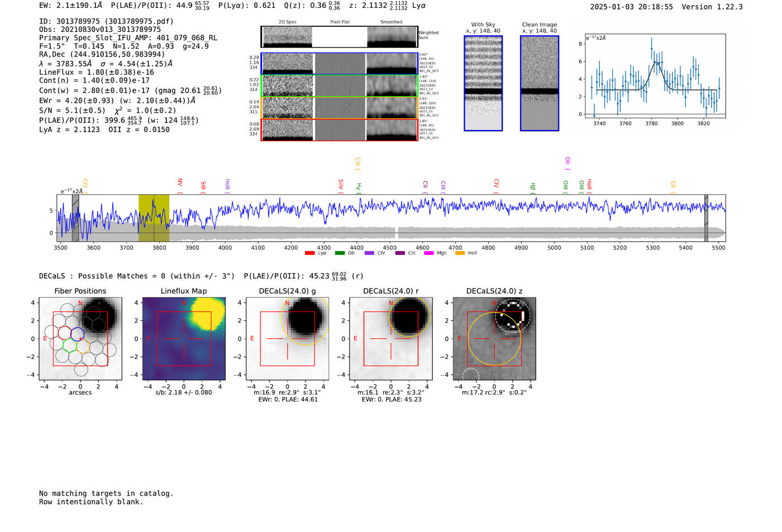
Task: Click the gray hatched band near 5460 Å
Action: (706, 218)
